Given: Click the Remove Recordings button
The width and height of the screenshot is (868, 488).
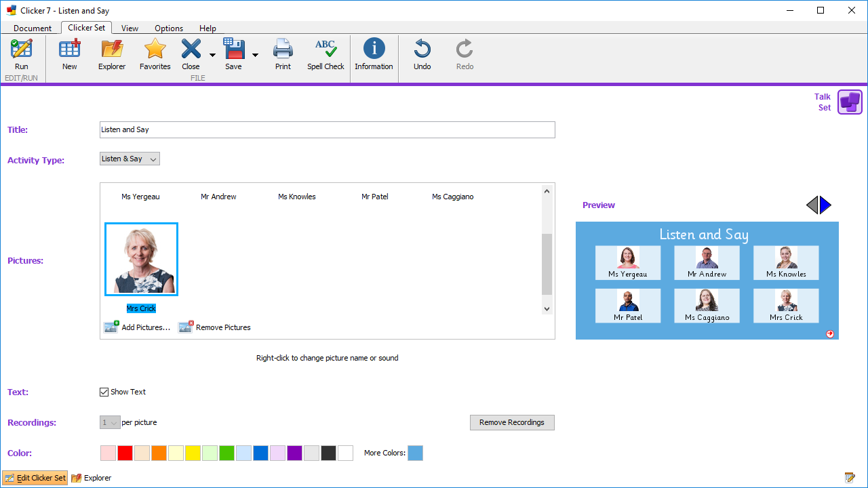Looking at the screenshot, I should click(x=512, y=422).
